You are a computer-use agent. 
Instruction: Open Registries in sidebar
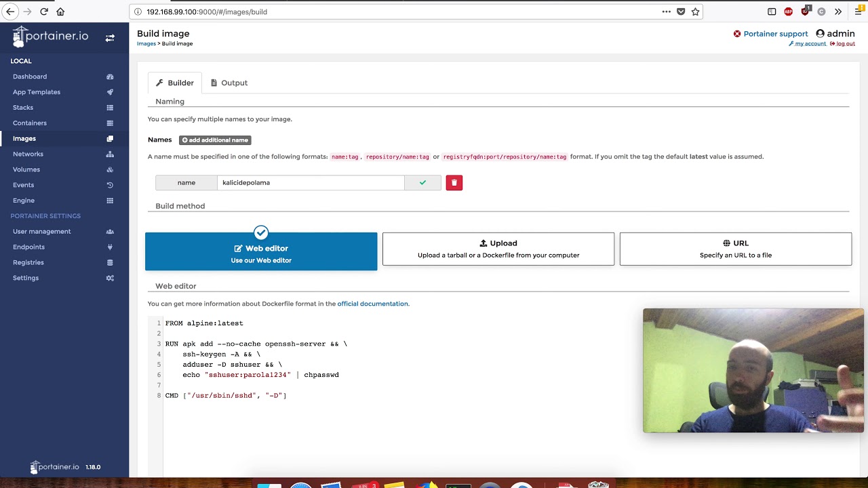[x=28, y=263]
